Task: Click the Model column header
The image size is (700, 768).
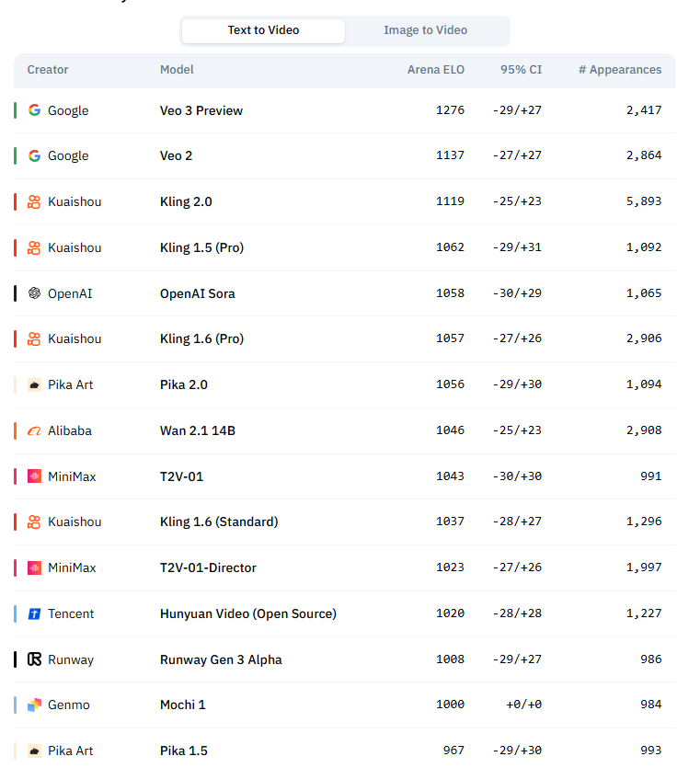Action: [177, 70]
